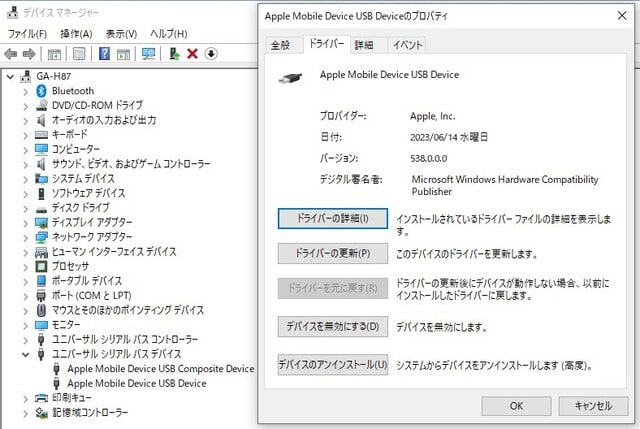Click the red X Uninstall device toolbar icon
Screen dimensions: 640x429
[192, 53]
